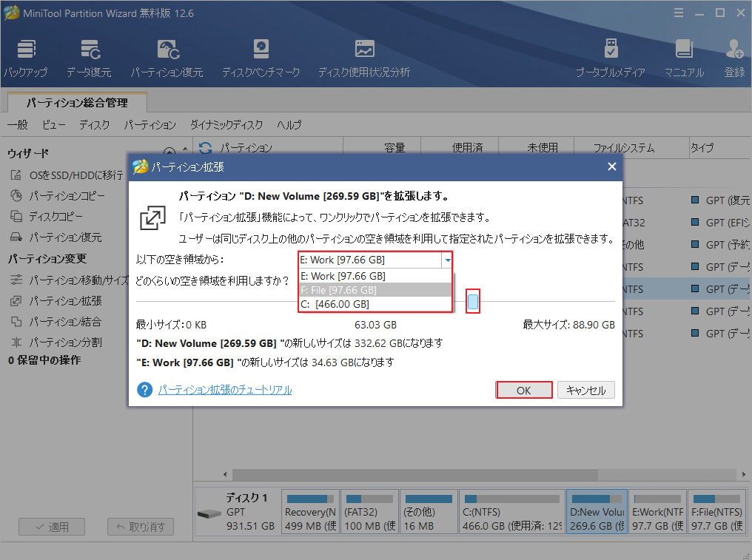This screenshot has height=560, width=752.
Task: Open the free space source dropdown arrow
Action: (446, 260)
